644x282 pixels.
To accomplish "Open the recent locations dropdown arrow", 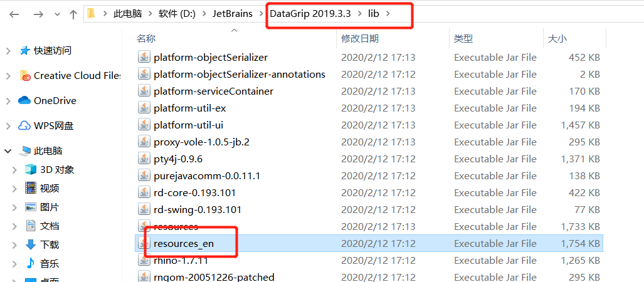I will click(58, 15).
